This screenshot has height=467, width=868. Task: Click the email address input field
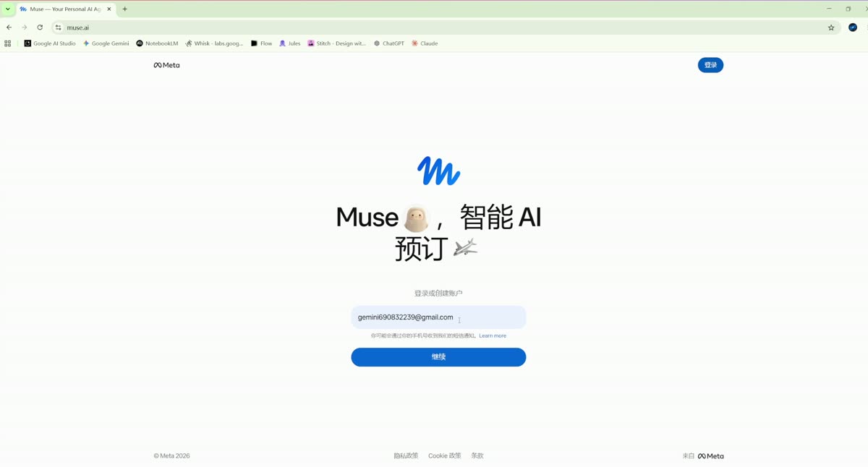438,317
